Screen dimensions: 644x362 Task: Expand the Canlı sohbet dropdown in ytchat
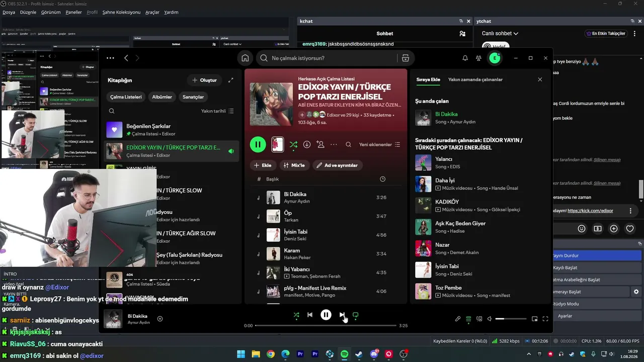(x=500, y=34)
